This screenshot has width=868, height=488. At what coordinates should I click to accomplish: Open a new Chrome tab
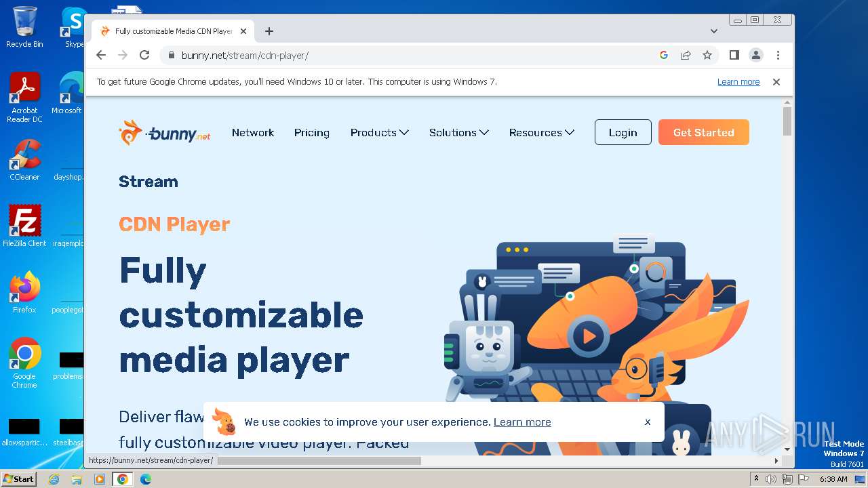[269, 31]
